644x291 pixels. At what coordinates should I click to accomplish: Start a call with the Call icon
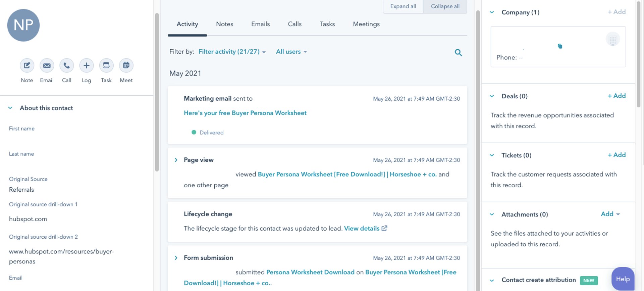click(67, 65)
